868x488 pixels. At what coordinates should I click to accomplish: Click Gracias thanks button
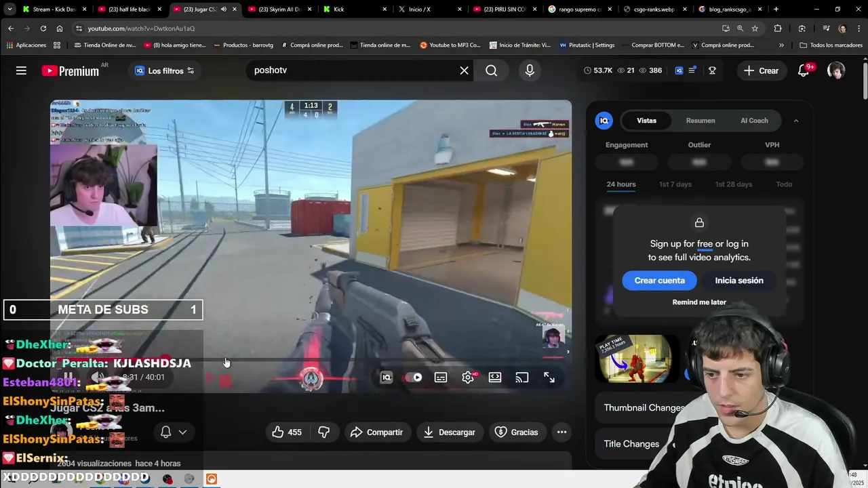[516, 432]
